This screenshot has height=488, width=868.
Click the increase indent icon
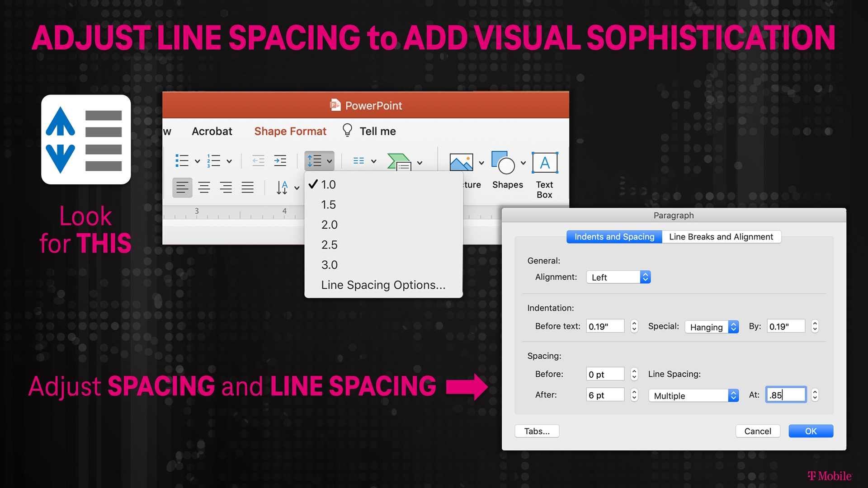280,161
